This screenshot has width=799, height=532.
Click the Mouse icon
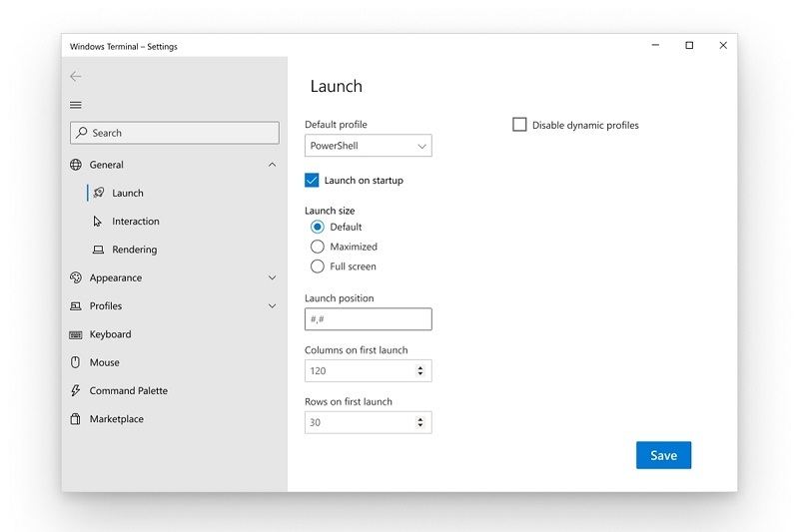[76, 362]
